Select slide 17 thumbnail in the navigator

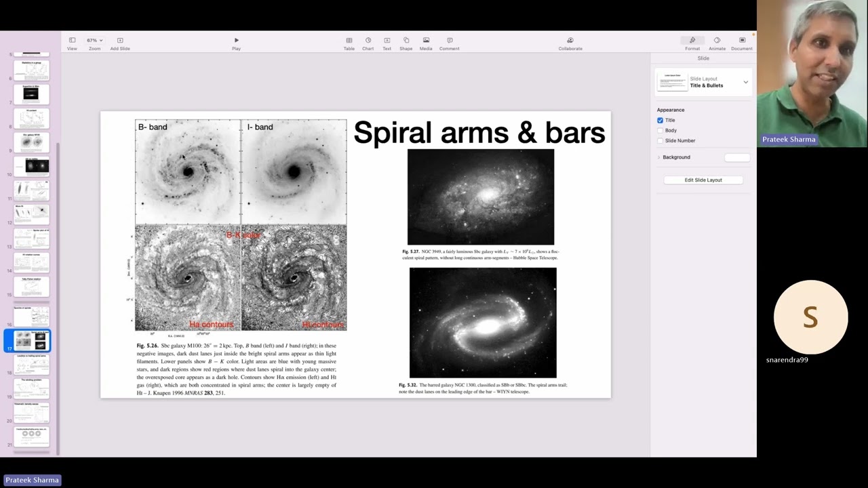coord(32,340)
